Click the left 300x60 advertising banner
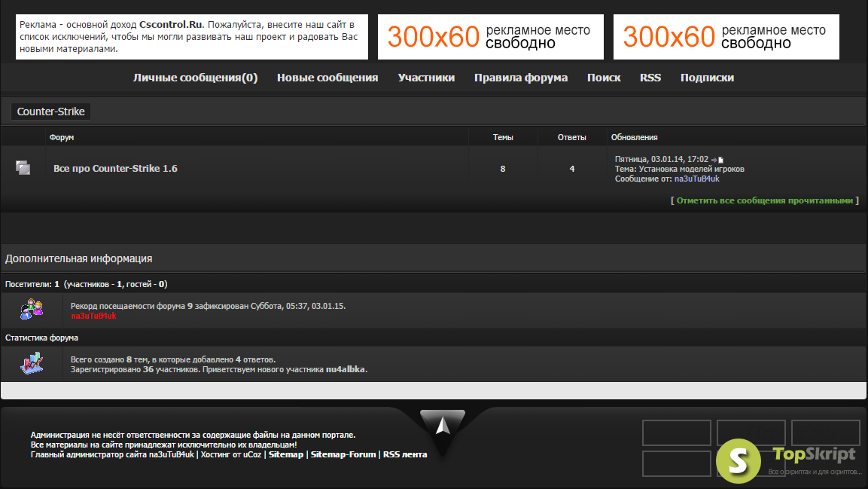This screenshot has width=868, height=489. point(491,37)
